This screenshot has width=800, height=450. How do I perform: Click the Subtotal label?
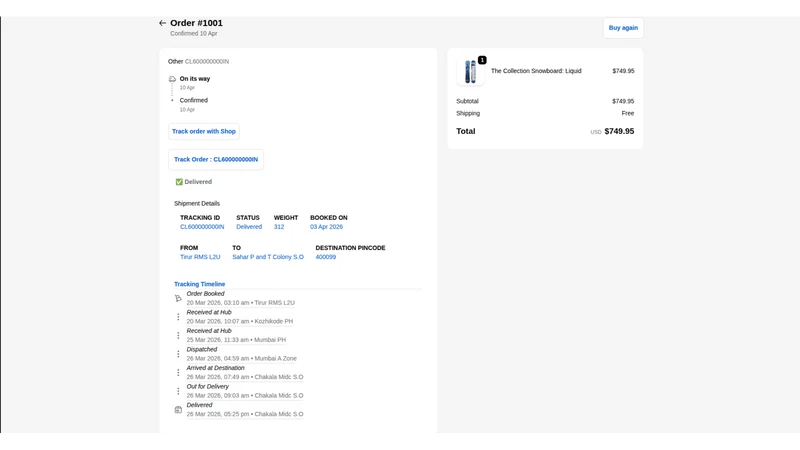tap(467, 101)
